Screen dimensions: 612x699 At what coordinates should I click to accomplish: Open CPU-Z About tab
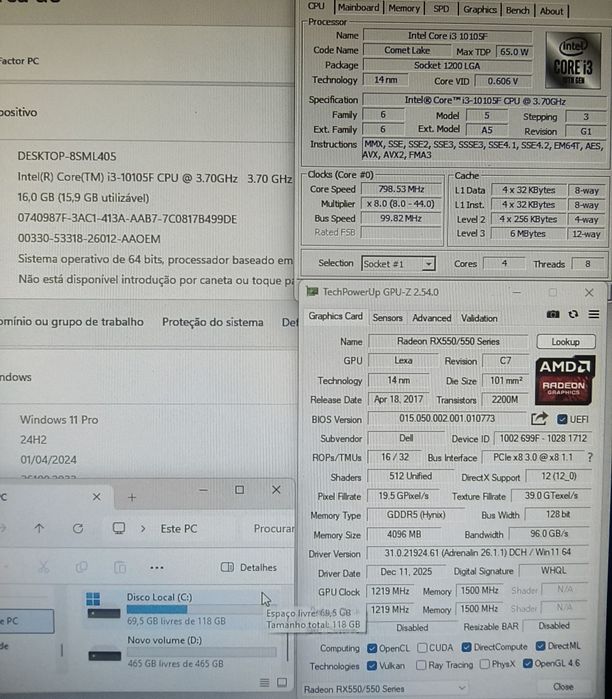[552, 11]
